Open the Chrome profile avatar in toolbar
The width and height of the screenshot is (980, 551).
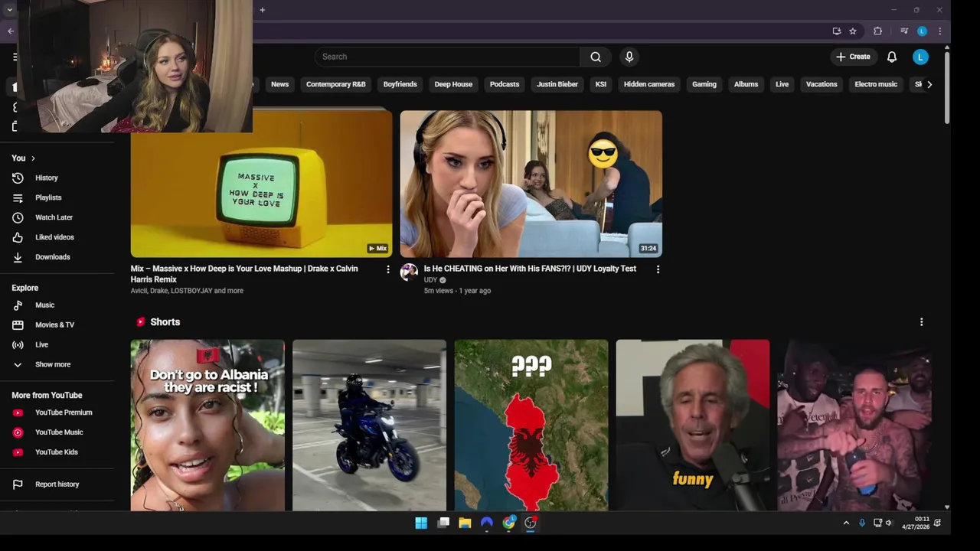(x=922, y=31)
